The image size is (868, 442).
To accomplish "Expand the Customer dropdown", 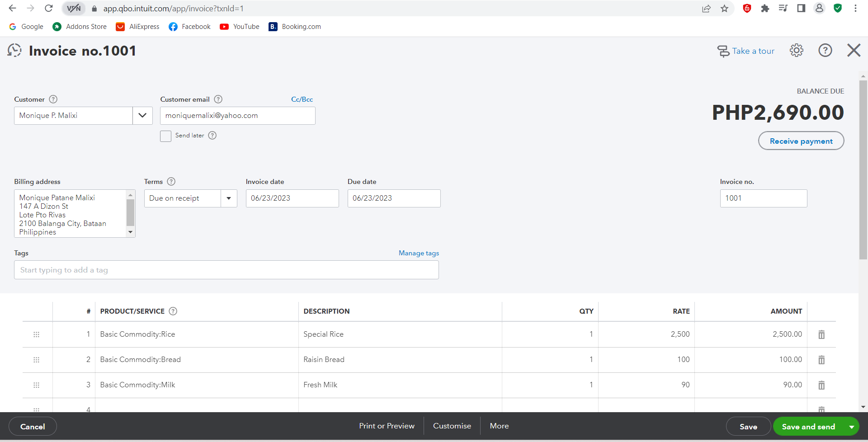I will tap(142, 116).
